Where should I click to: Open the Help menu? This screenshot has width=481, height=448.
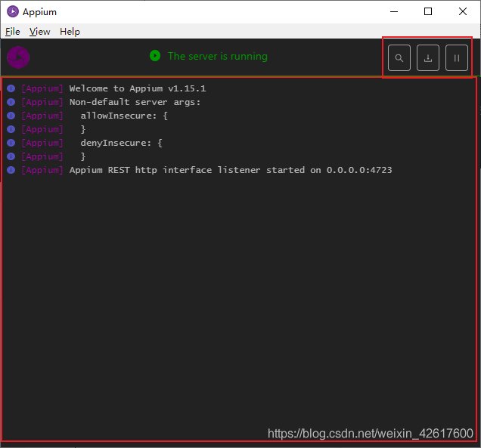(x=70, y=32)
